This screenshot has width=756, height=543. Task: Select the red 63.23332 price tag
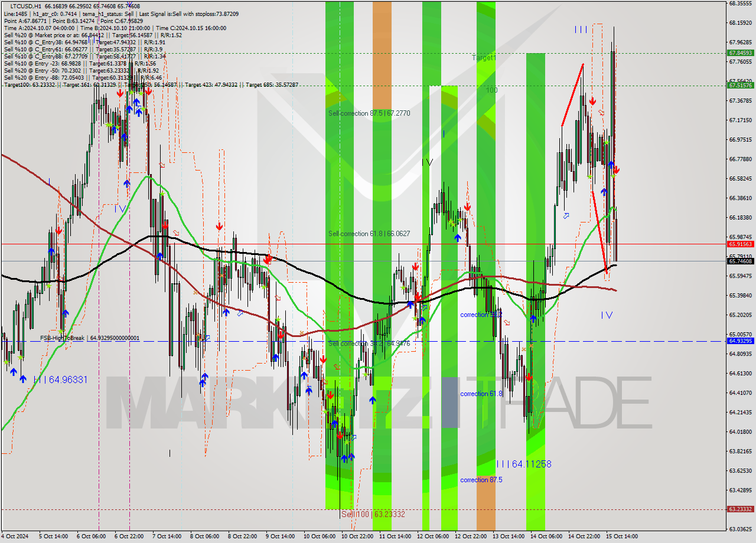[x=741, y=509]
